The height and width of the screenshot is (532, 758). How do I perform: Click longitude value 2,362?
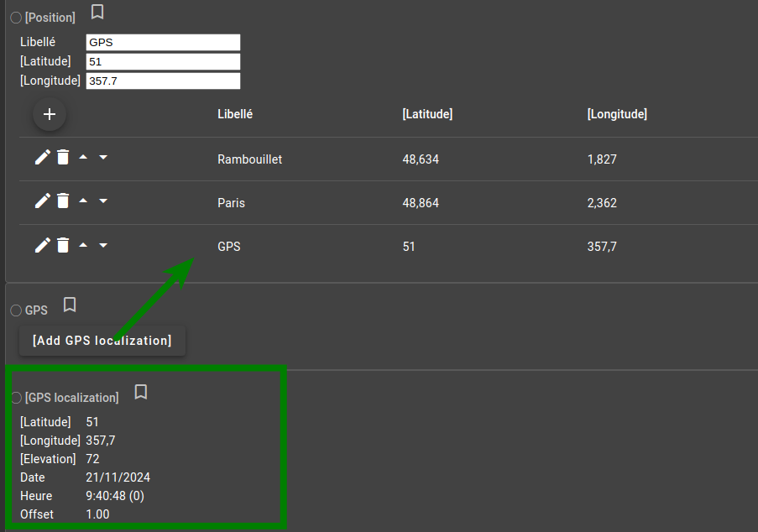coord(602,202)
